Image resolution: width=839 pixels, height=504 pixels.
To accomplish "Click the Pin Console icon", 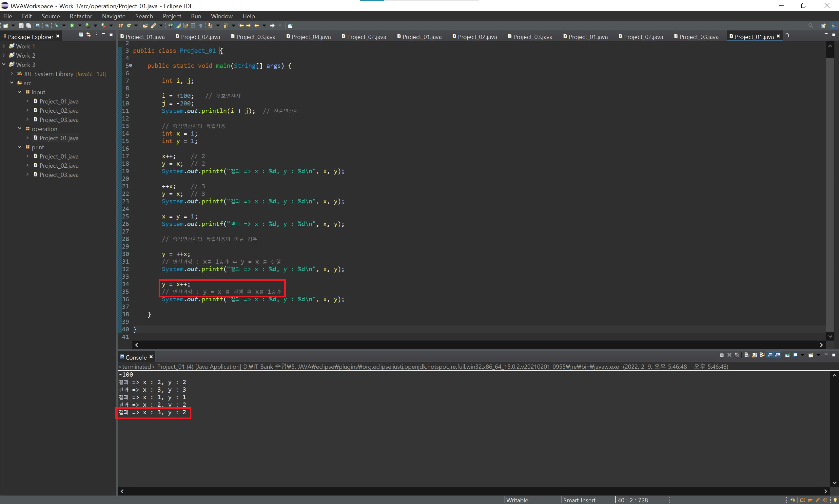I will tap(787, 355).
